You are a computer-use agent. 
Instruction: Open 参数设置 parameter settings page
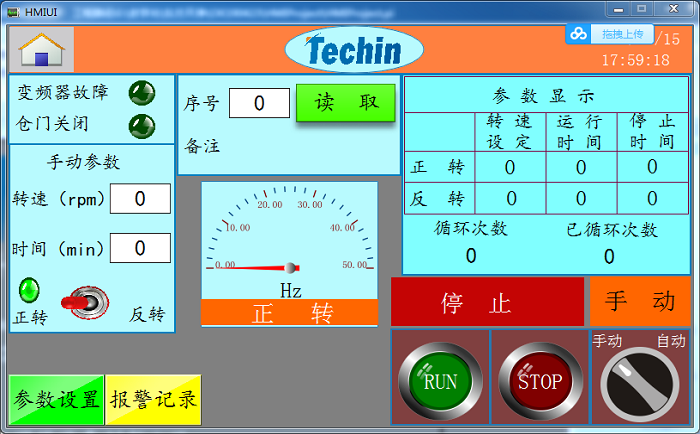(56, 399)
